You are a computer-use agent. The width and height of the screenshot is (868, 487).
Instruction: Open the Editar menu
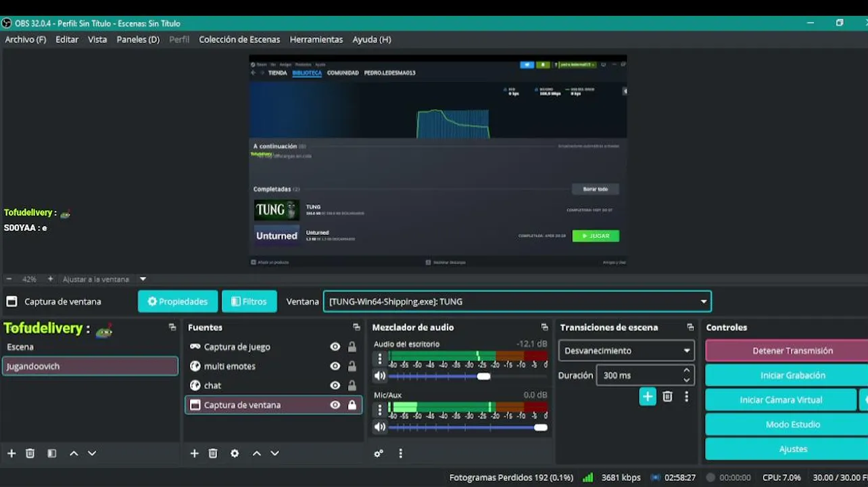[x=67, y=39]
